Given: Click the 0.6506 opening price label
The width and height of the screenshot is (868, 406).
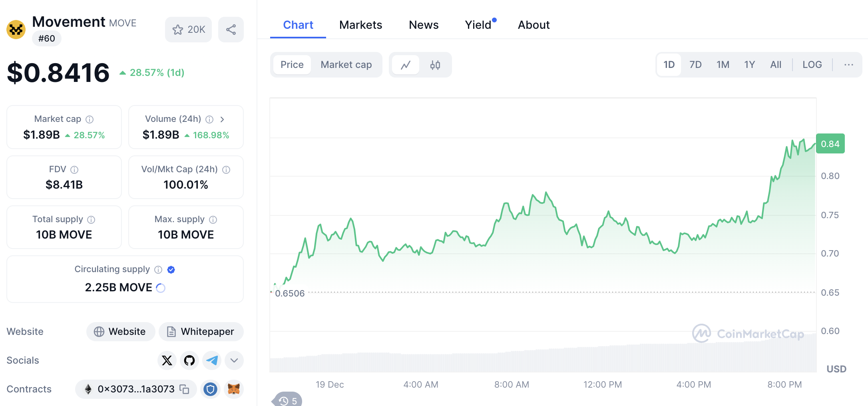Looking at the screenshot, I should pyautogui.click(x=290, y=294).
